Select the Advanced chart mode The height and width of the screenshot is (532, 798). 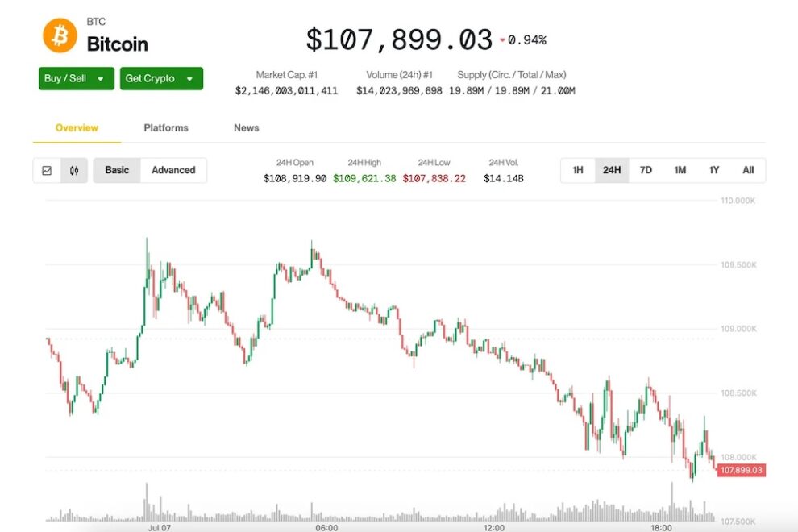173,170
